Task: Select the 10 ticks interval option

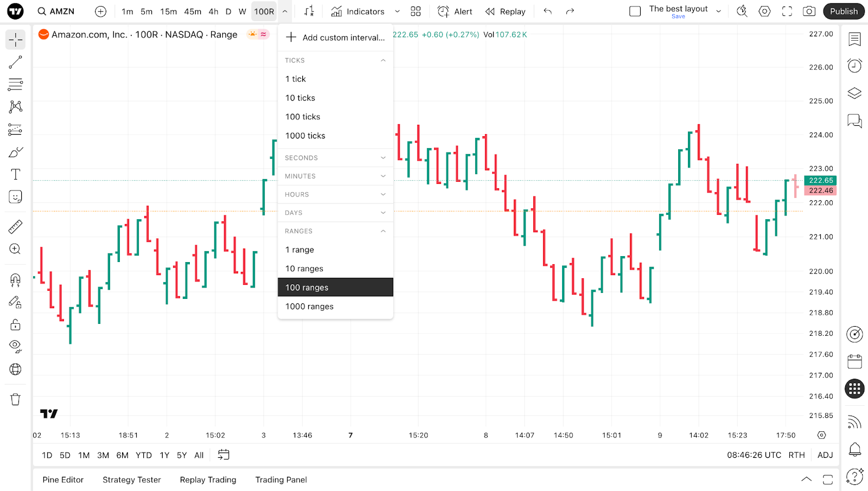Action: pyautogui.click(x=300, y=98)
